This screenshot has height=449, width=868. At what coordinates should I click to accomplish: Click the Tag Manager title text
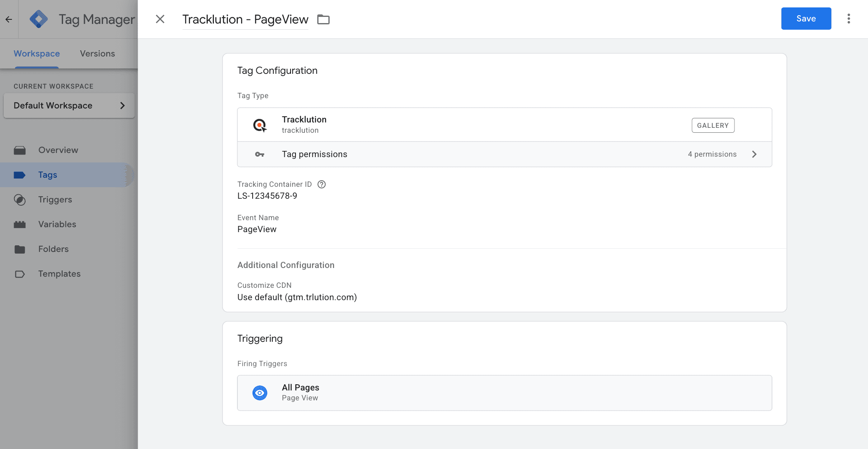[x=97, y=19]
